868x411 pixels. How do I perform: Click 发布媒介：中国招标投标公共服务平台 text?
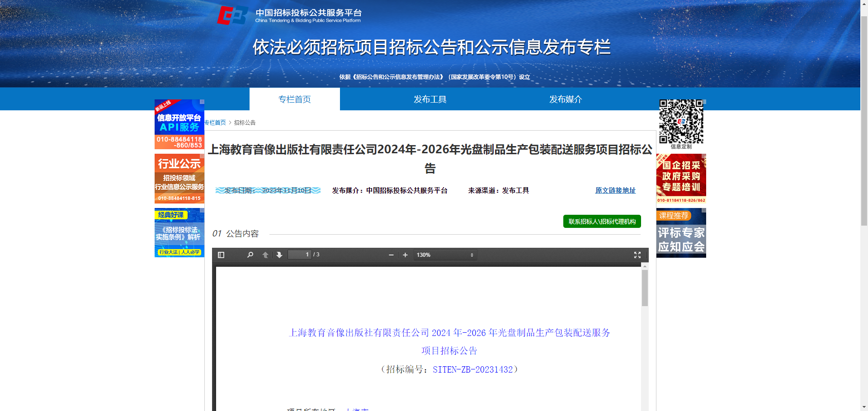point(390,190)
